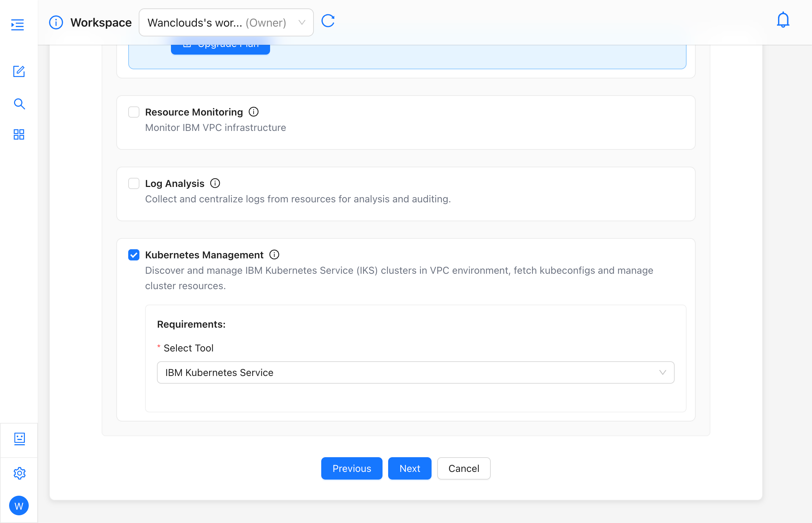Click the bot assistant sidebar icon

pos(20,439)
